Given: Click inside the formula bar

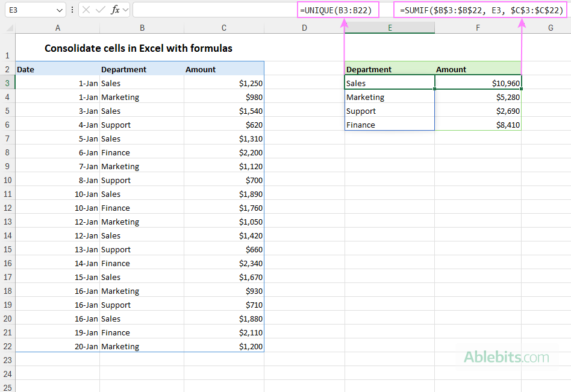Looking at the screenshot, I should click(211, 10).
